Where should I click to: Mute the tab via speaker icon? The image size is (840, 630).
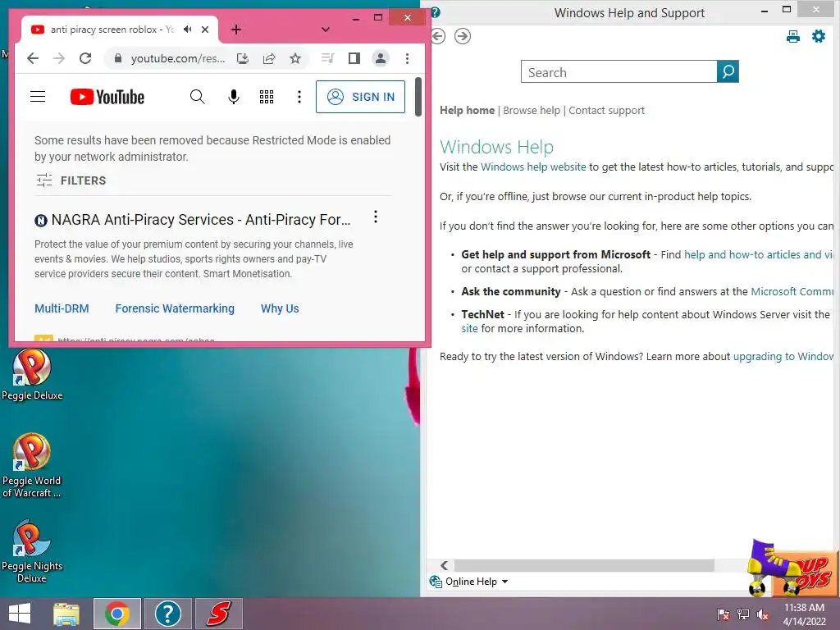click(x=188, y=30)
